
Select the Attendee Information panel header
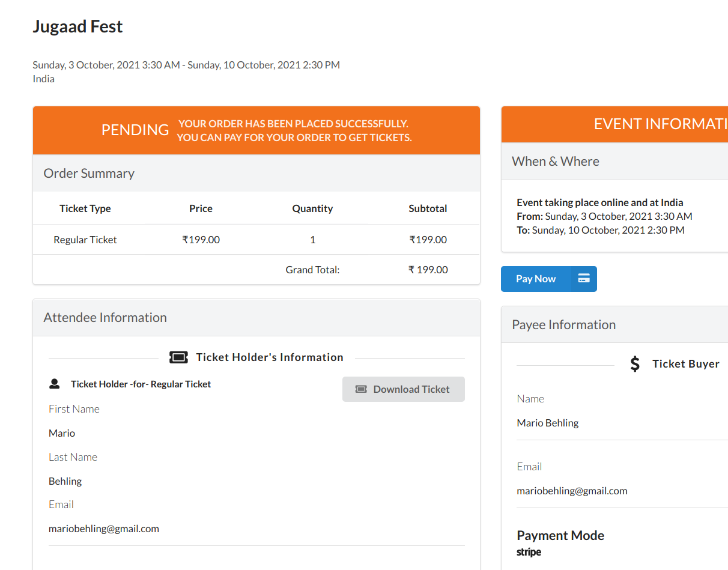pos(105,318)
